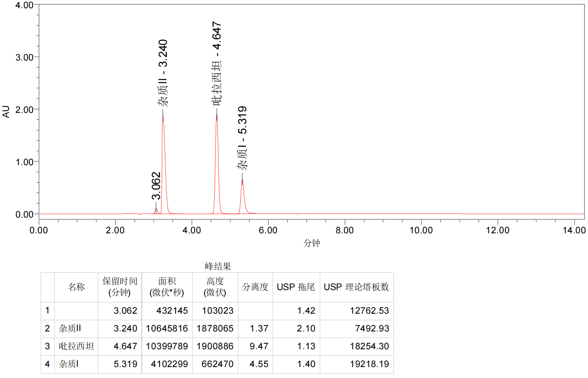Viewport: 588px width, 378px height.
Task: Click the 吡拉西坦 - 4.647 peak label
Action: tap(217, 64)
